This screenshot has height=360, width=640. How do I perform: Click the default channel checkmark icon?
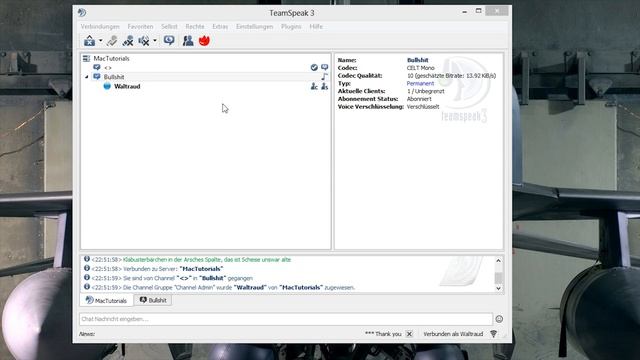coord(314,67)
